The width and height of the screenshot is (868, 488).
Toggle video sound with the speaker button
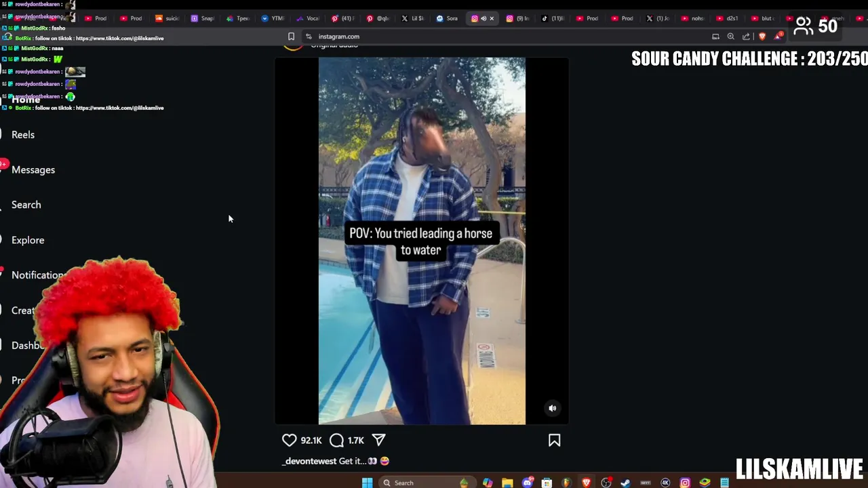point(552,408)
